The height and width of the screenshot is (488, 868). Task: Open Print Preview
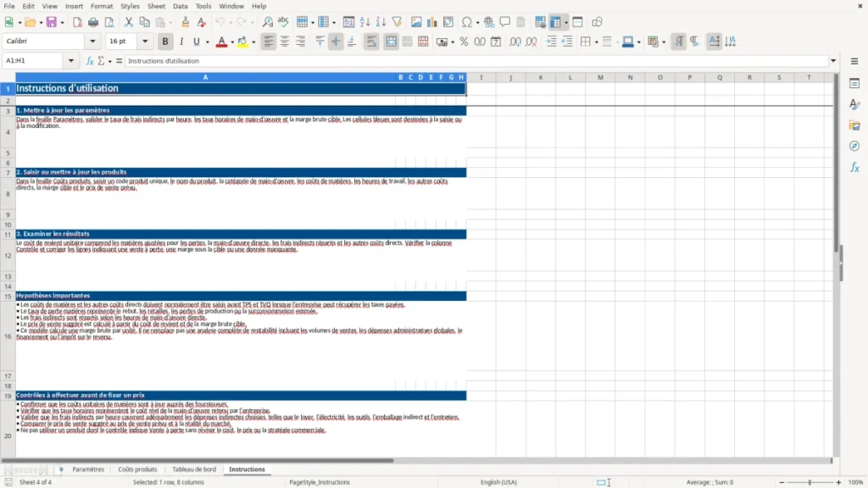point(109,22)
